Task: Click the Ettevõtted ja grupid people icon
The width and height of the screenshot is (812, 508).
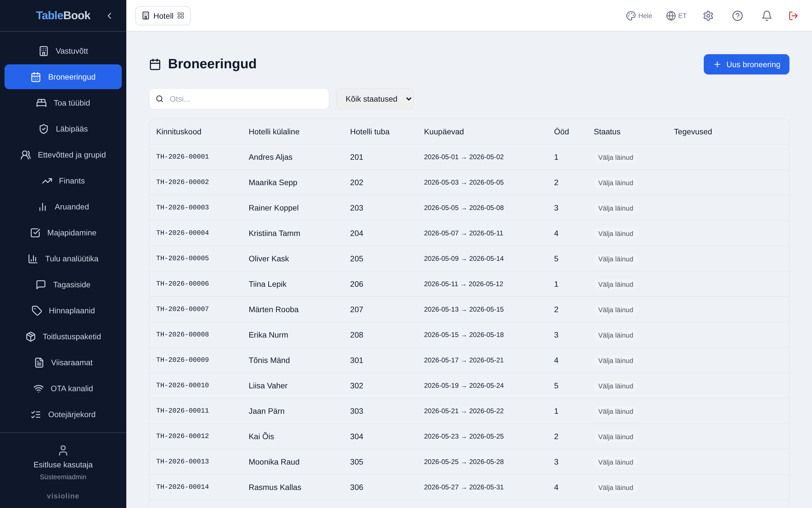Action: tap(26, 155)
